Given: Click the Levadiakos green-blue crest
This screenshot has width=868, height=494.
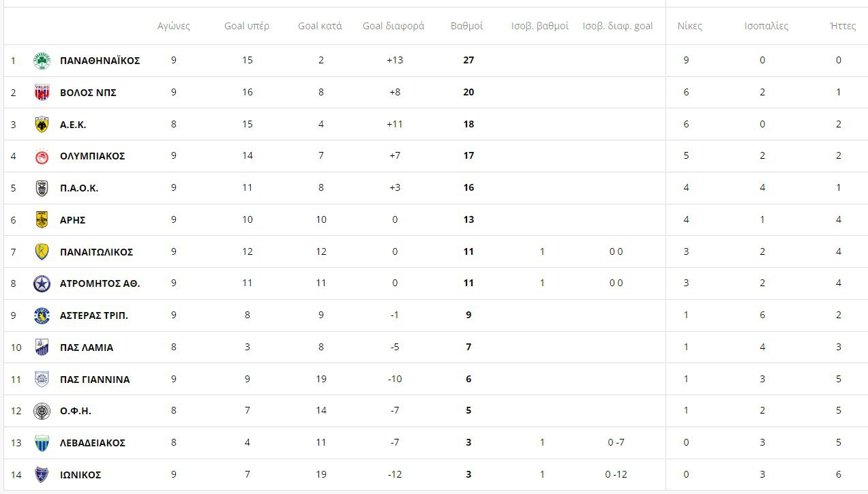Looking at the screenshot, I should 42,443.
